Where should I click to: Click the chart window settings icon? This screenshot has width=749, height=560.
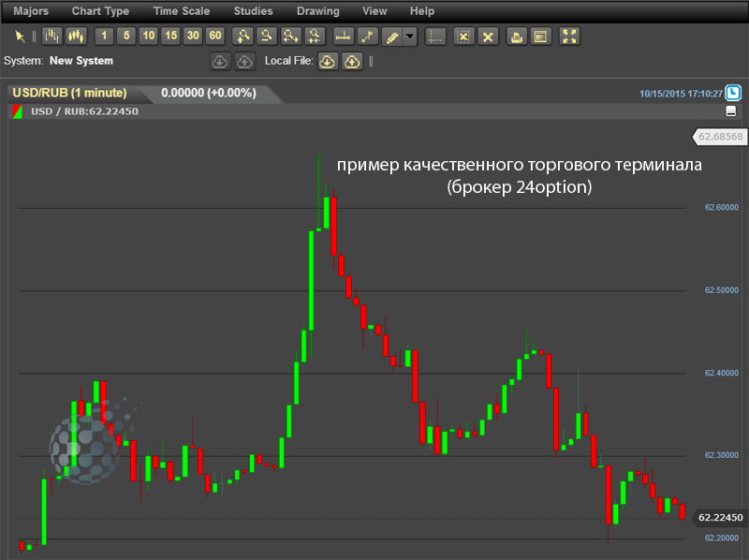coord(540,37)
